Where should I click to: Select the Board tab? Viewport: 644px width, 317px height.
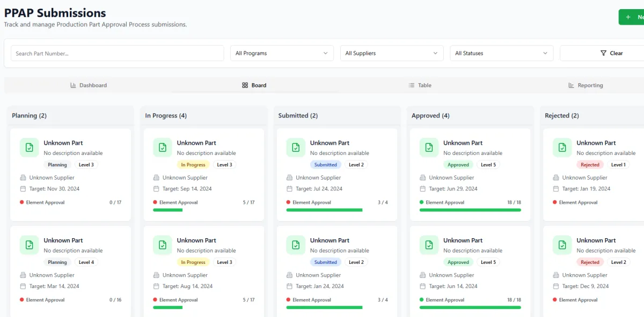coord(254,85)
